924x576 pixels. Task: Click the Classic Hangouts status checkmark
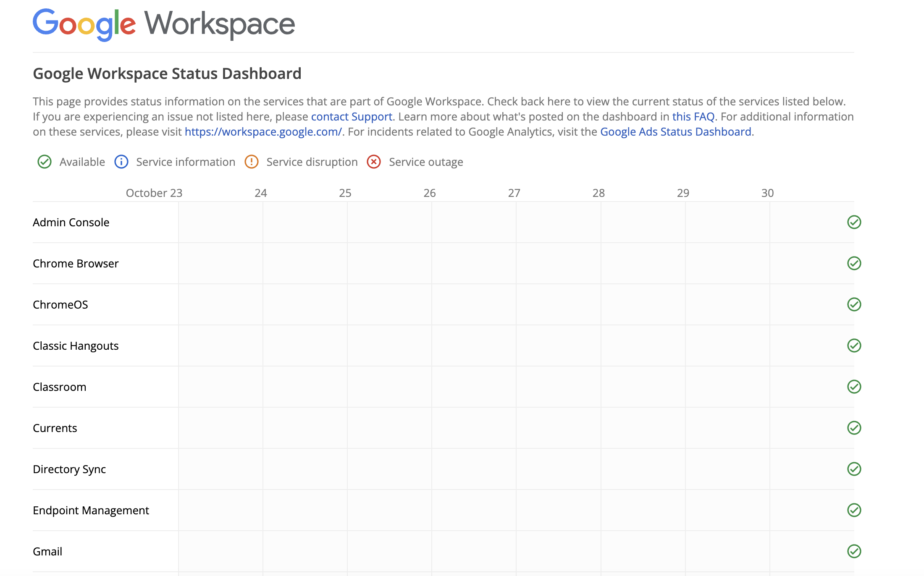pos(854,346)
